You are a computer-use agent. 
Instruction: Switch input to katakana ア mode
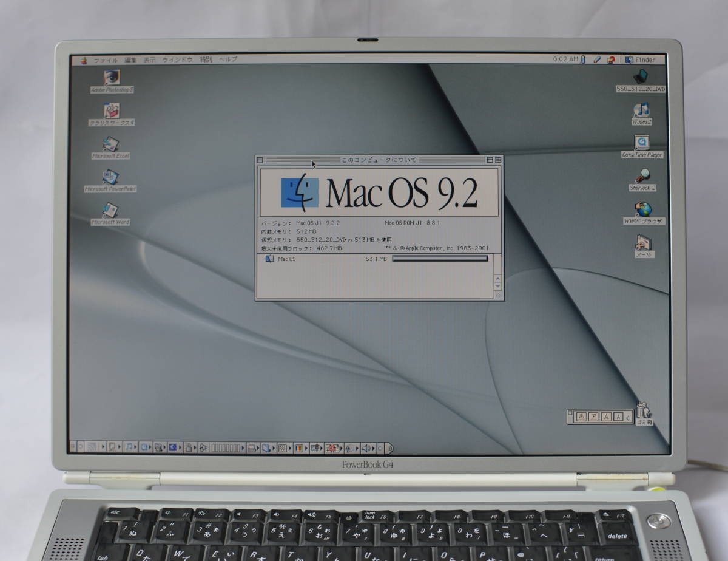(593, 416)
